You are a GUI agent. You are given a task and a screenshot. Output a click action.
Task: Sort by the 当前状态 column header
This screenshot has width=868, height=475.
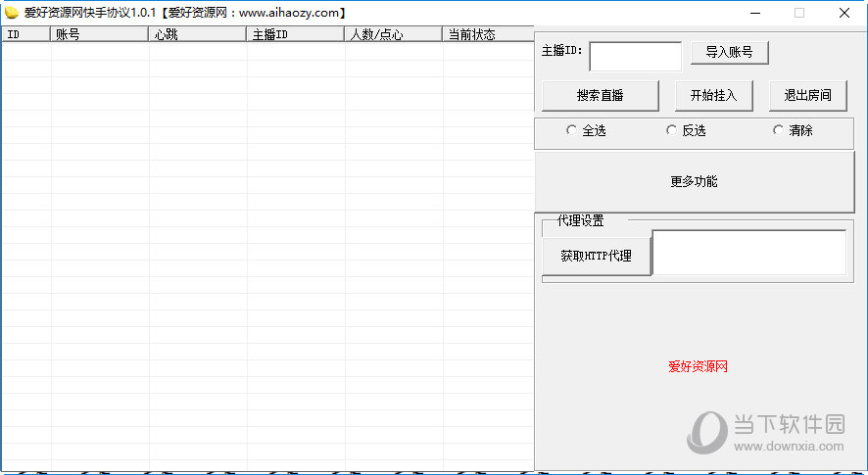(x=488, y=34)
